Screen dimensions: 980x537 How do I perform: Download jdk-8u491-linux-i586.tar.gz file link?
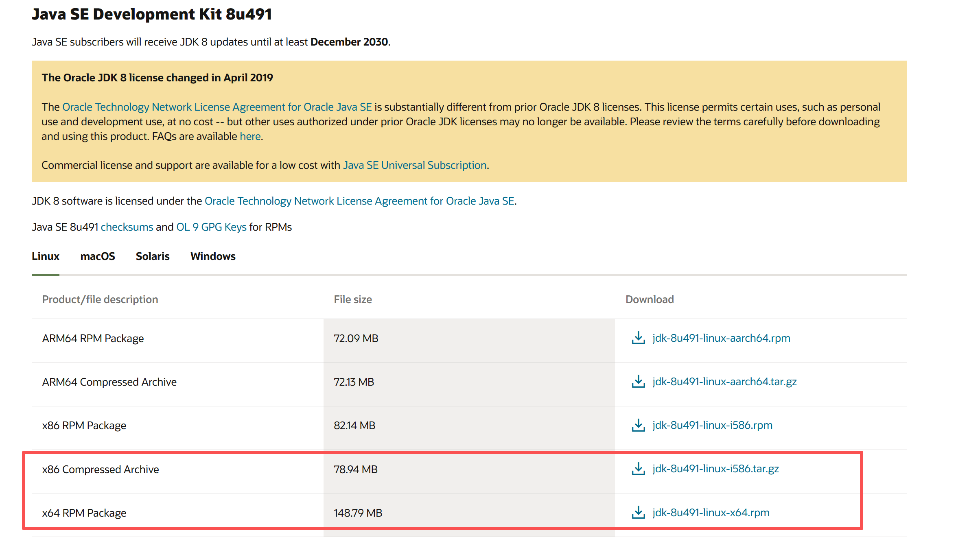(715, 469)
